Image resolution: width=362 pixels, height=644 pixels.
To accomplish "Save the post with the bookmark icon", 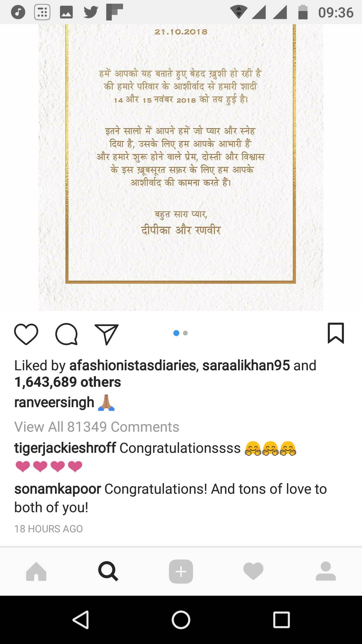I will (x=336, y=333).
